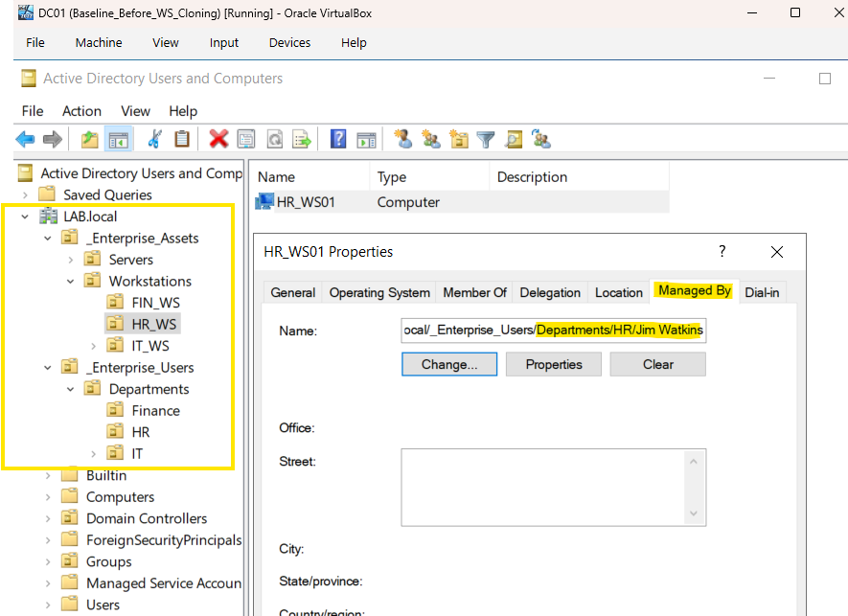
Task: Click the blue Help question-mark toolbar icon
Action: click(x=338, y=140)
